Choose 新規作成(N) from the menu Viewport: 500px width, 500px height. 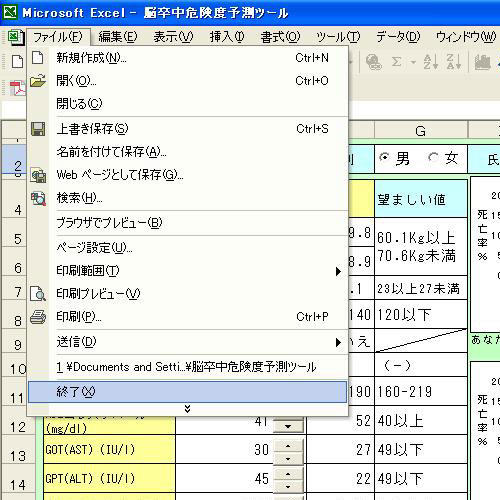click(188, 58)
